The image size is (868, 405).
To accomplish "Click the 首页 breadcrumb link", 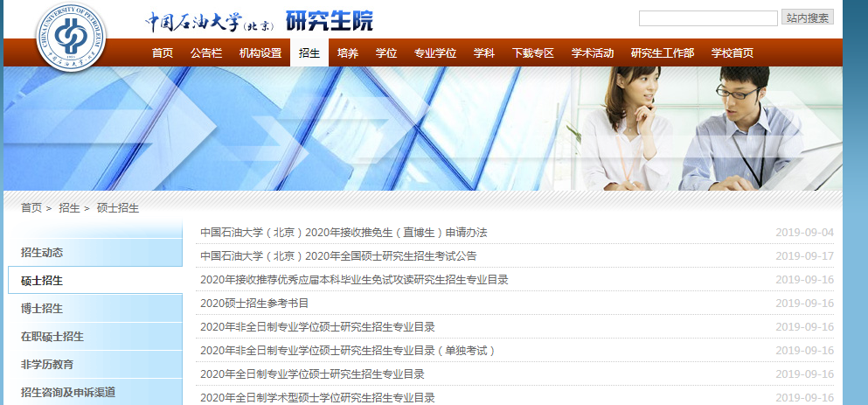I will click(31, 208).
